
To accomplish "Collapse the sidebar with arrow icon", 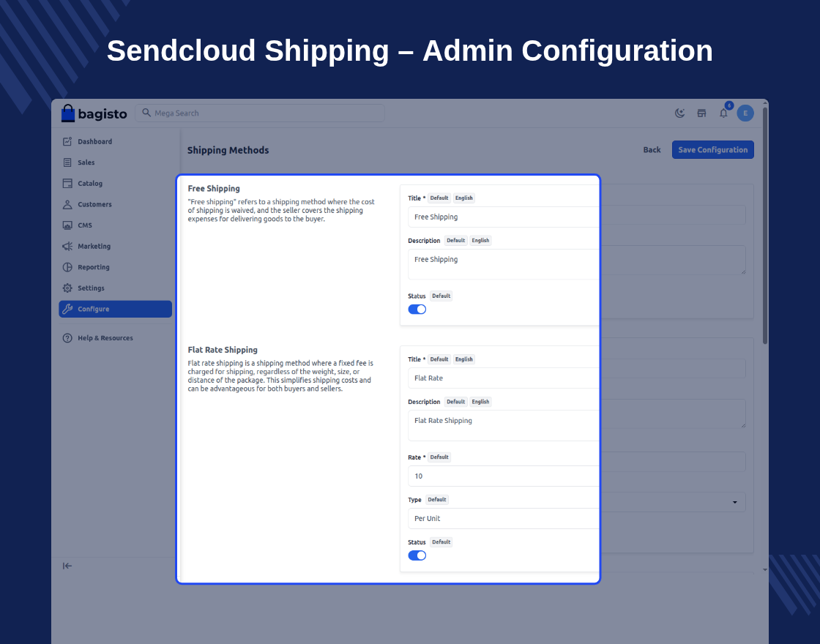I will click(x=67, y=566).
